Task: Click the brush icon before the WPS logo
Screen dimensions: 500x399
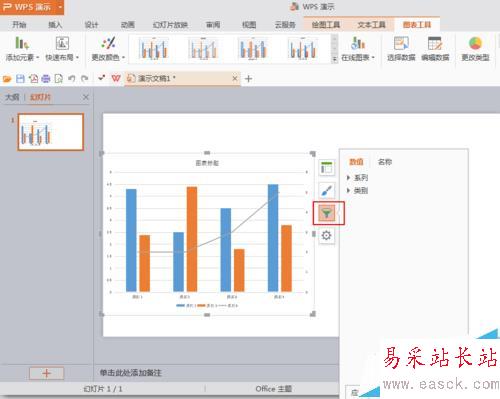Action: [x=102, y=78]
